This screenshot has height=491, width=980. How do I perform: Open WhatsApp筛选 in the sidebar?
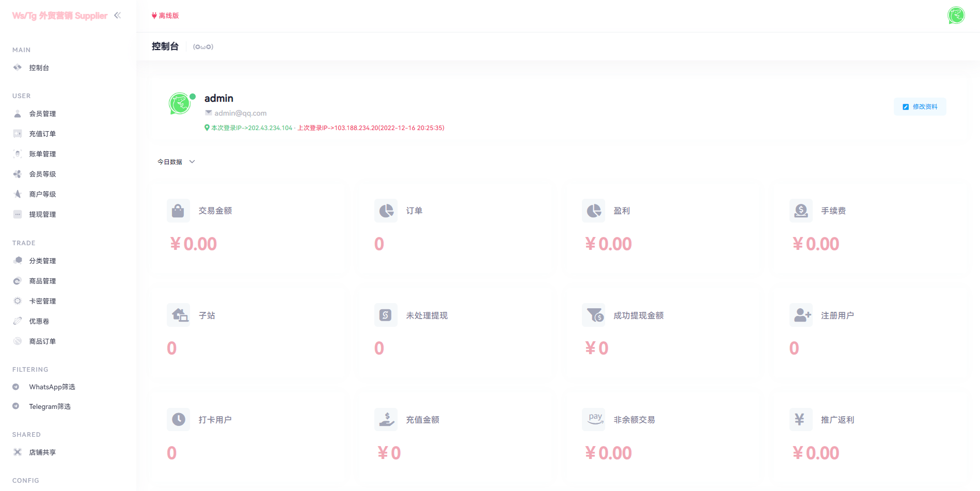pyautogui.click(x=52, y=387)
